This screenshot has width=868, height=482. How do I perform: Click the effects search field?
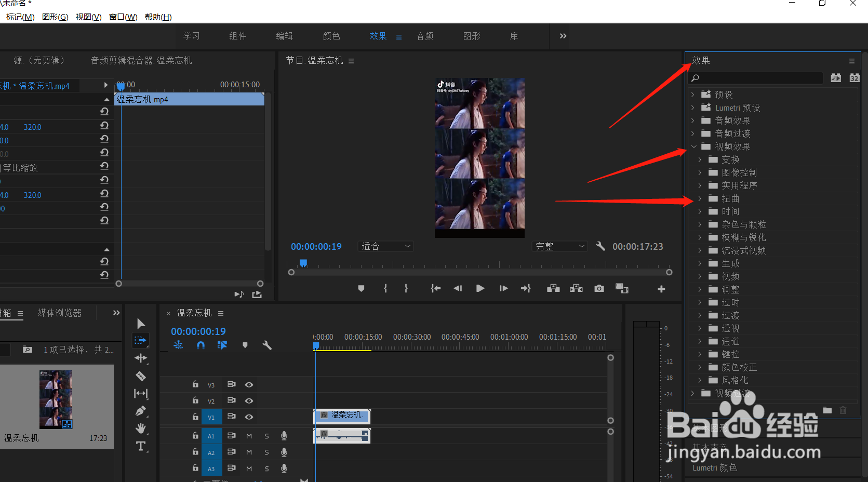(756, 78)
